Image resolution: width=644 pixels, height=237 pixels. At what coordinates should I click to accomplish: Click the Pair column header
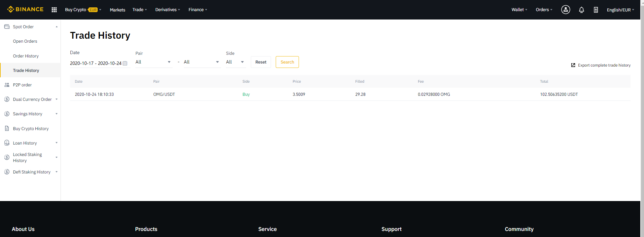tap(157, 81)
